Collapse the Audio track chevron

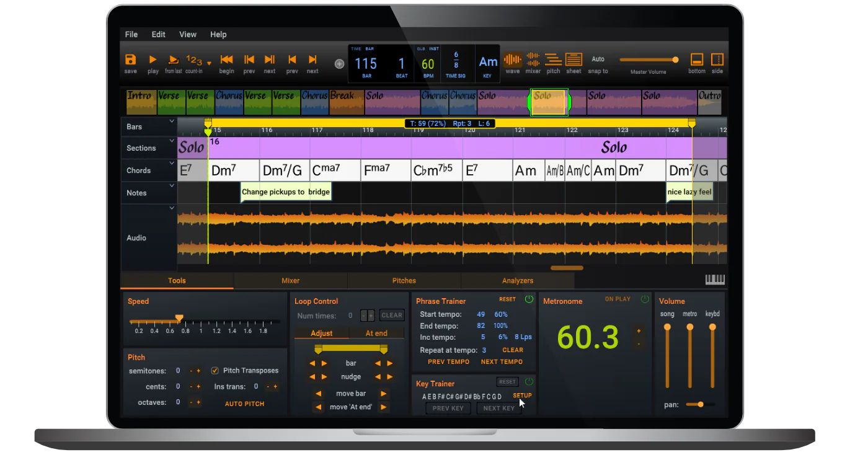coord(172,208)
